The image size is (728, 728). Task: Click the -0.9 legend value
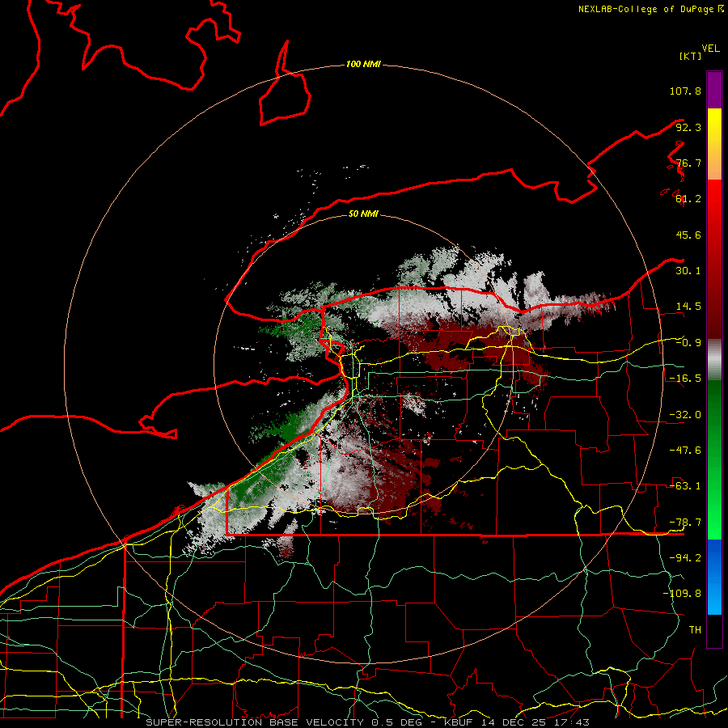tap(688, 343)
